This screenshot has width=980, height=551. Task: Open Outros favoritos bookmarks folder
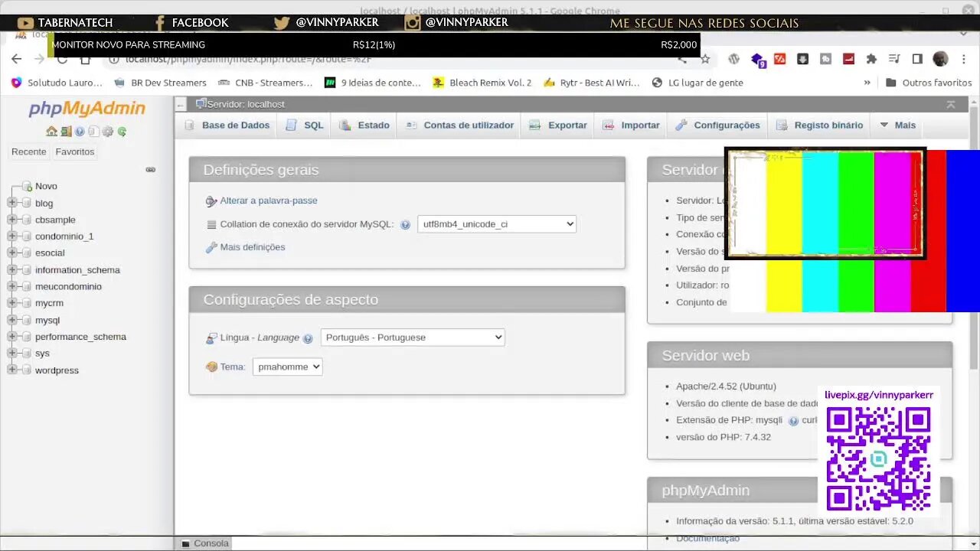[929, 83]
